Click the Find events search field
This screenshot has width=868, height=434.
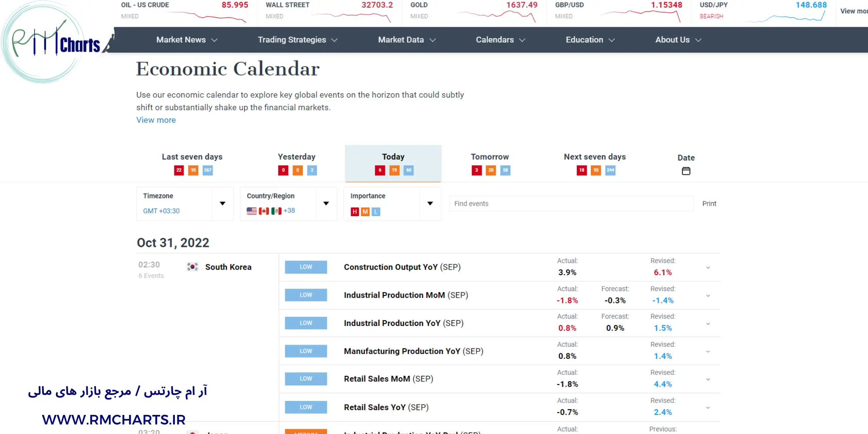[571, 203]
